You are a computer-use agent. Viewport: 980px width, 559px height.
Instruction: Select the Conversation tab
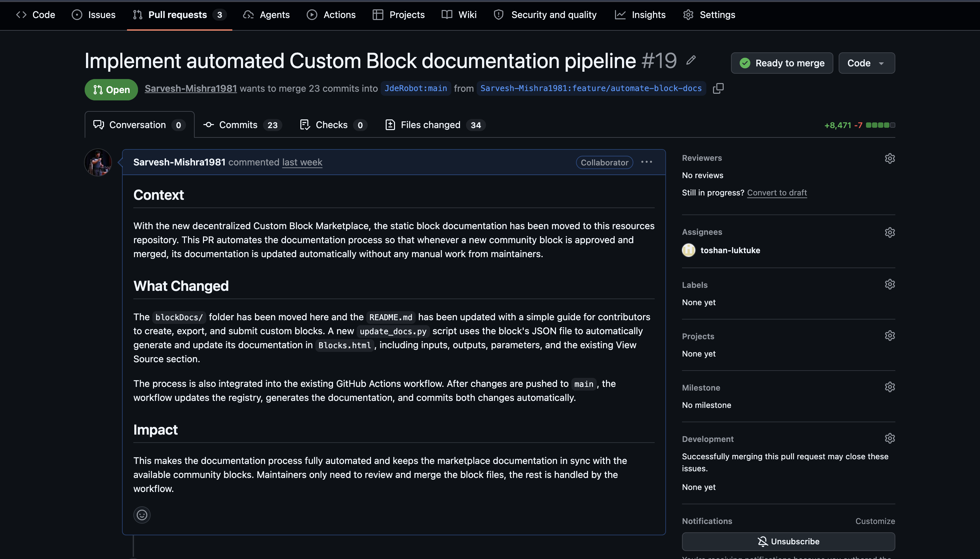coord(139,125)
